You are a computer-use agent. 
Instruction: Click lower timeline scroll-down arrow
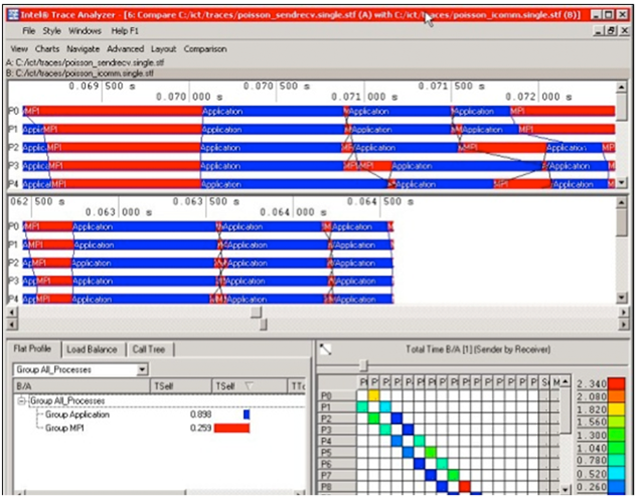(621, 298)
